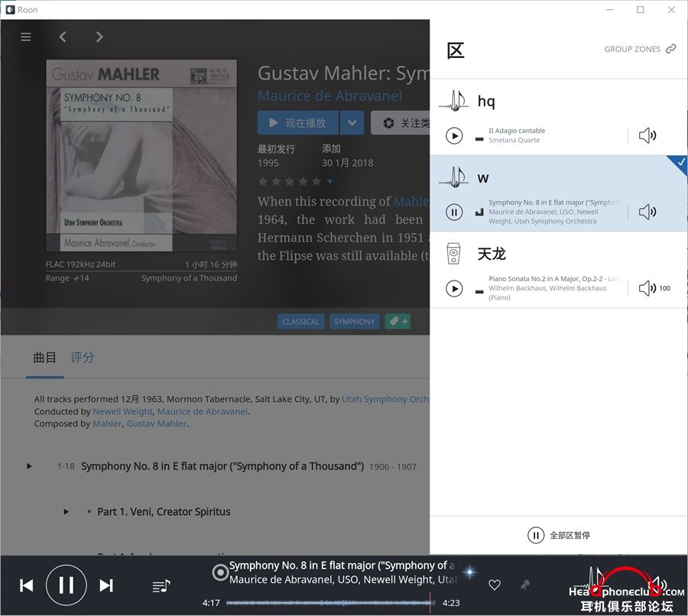Viewport: 688px width, 616px height.
Task: Rate the album five stars
Action: pyautogui.click(x=316, y=181)
